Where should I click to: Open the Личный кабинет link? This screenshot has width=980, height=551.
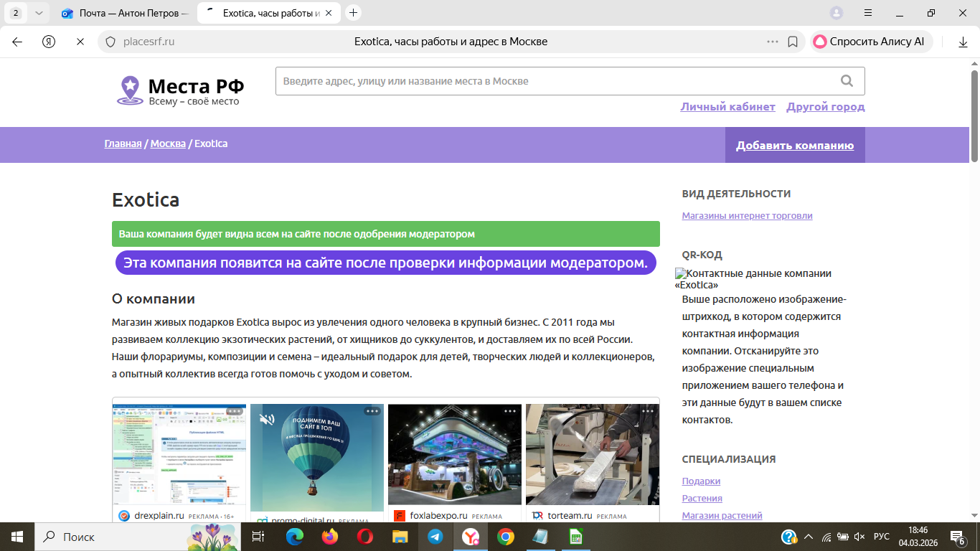[727, 107]
